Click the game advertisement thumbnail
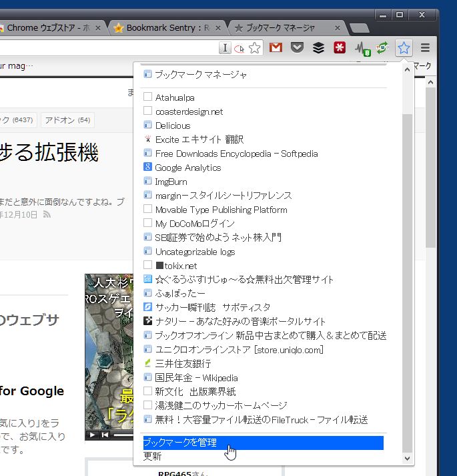The image size is (457, 476). pyautogui.click(x=109, y=352)
